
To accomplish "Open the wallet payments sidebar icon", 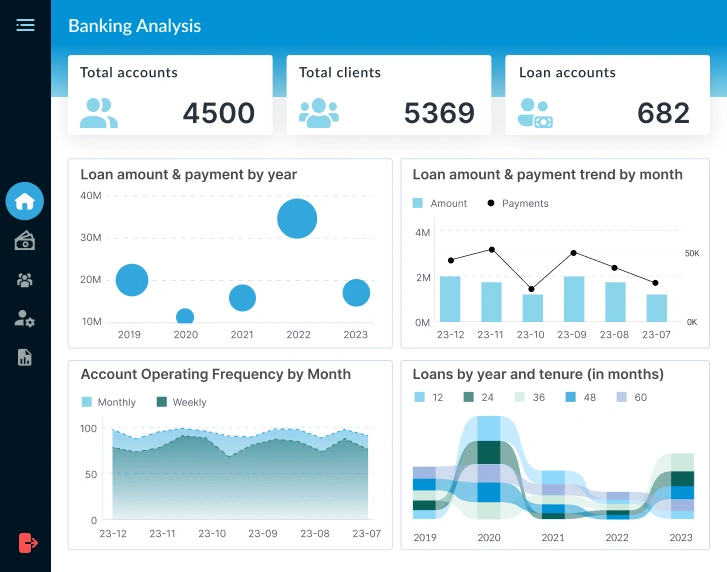I will click(25, 240).
